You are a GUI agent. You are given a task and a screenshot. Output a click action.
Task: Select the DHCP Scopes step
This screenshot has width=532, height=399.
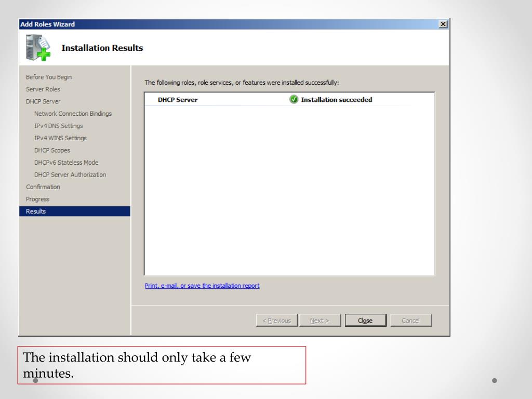click(52, 150)
